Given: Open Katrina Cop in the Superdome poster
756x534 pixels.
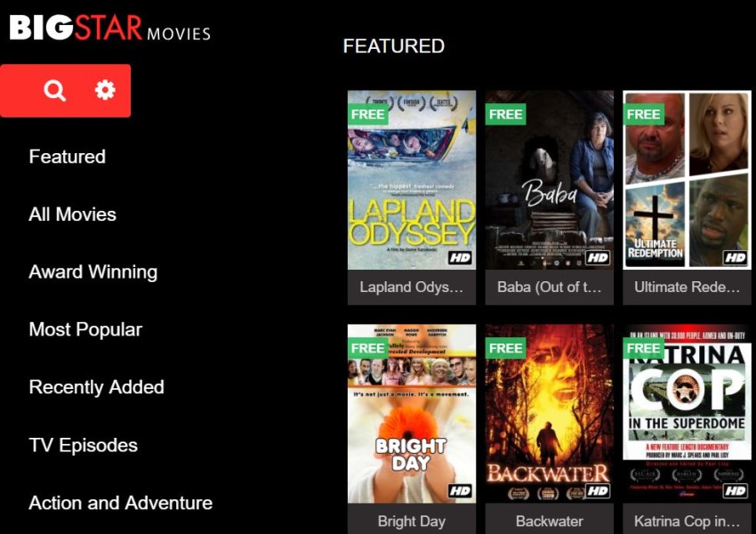Looking at the screenshot, I should [687, 414].
